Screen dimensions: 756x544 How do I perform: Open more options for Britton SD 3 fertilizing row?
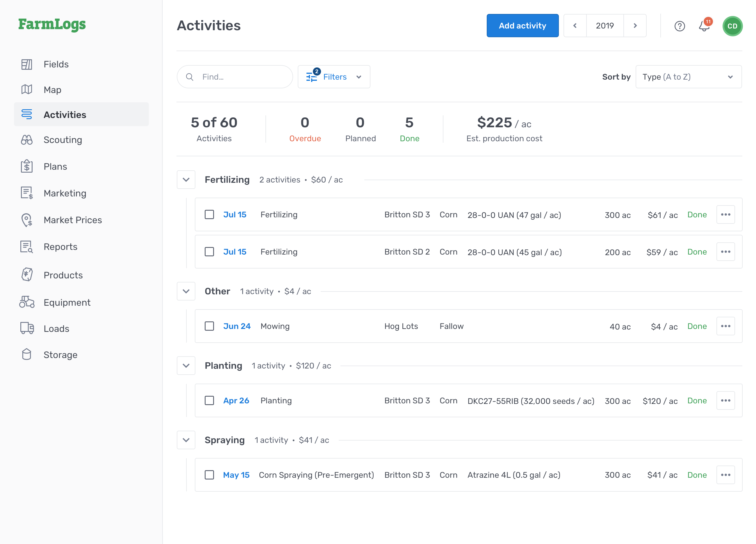[x=726, y=214]
